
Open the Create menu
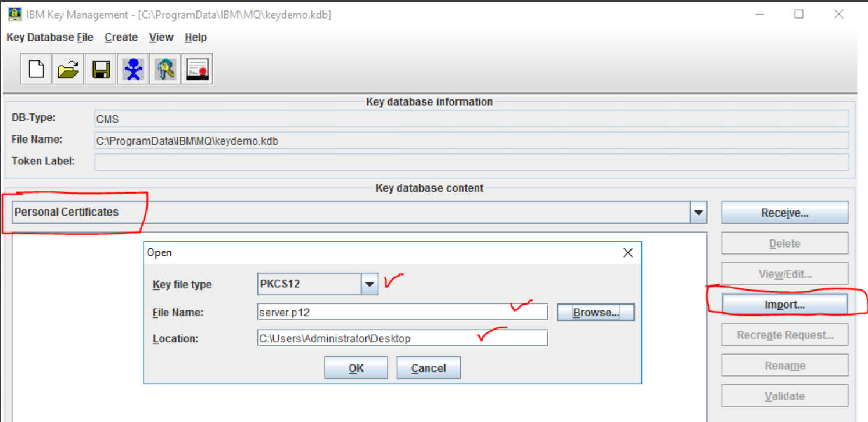click(x=121, y=37)
